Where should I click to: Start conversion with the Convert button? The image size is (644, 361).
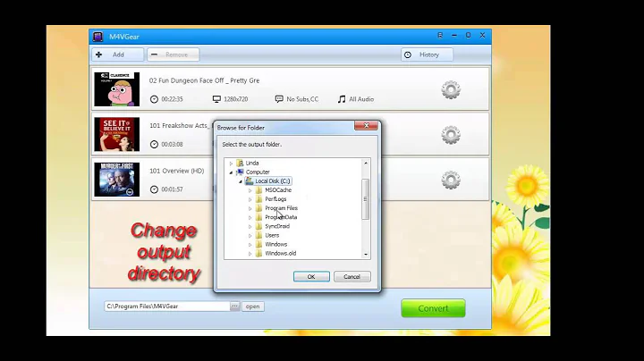433,308
